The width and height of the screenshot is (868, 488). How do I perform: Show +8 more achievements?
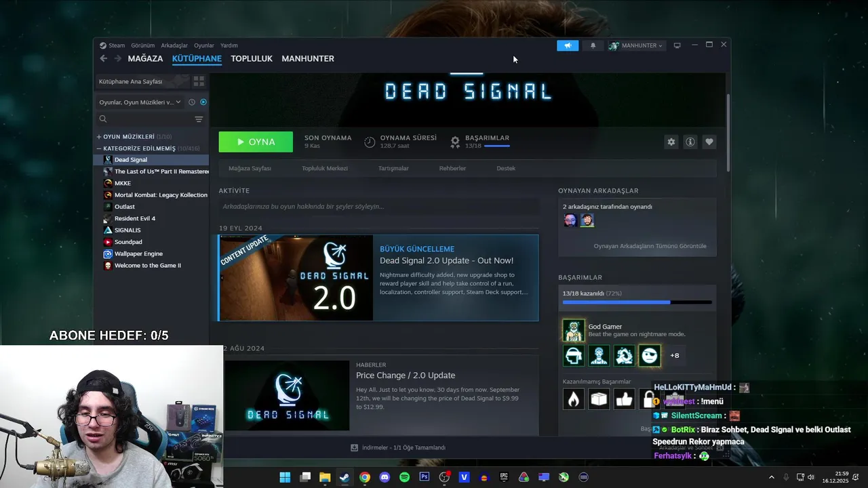click(675, 355)
